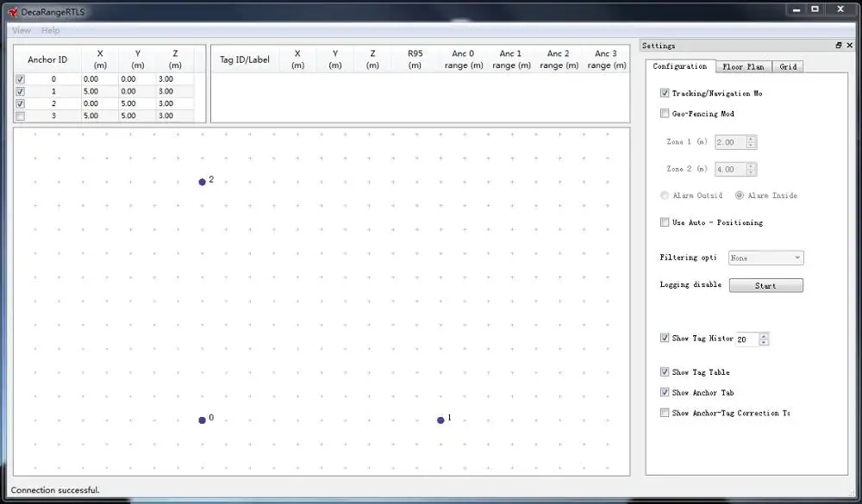The width and height of the screenshot is (862, 504).
Task: Click Anchor 3 Z value 3.00
Action: click(175, 116)
